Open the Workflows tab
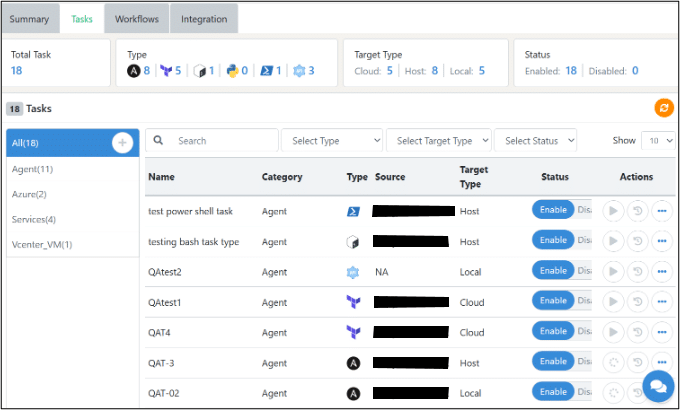680x410 pixels. coord(137,19)
